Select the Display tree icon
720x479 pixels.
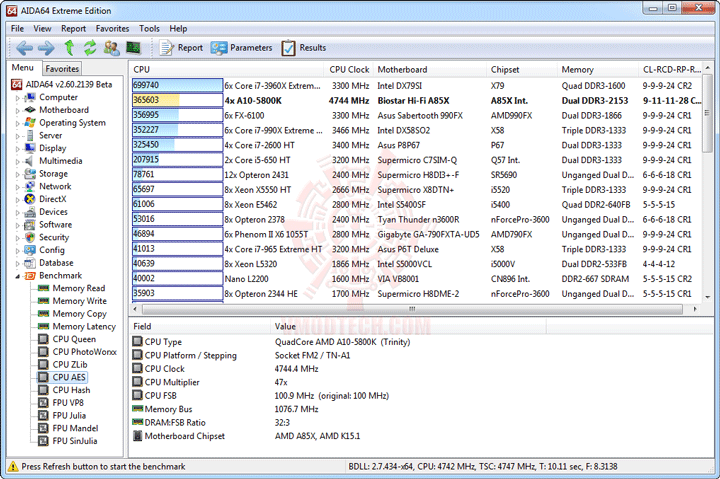(30, 148)
